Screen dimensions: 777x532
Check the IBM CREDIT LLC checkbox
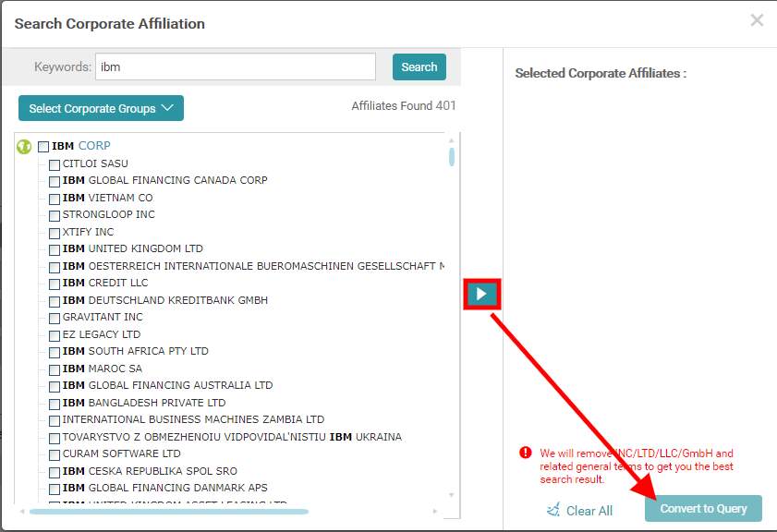point(55,284)
